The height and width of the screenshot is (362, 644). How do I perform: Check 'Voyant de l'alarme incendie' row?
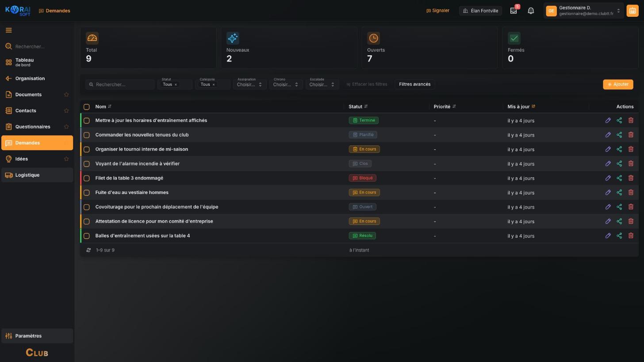pos(87,164)
